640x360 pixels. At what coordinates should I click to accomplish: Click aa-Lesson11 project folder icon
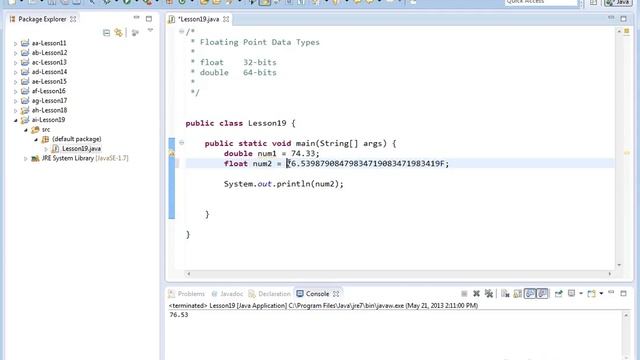(25, 43)
